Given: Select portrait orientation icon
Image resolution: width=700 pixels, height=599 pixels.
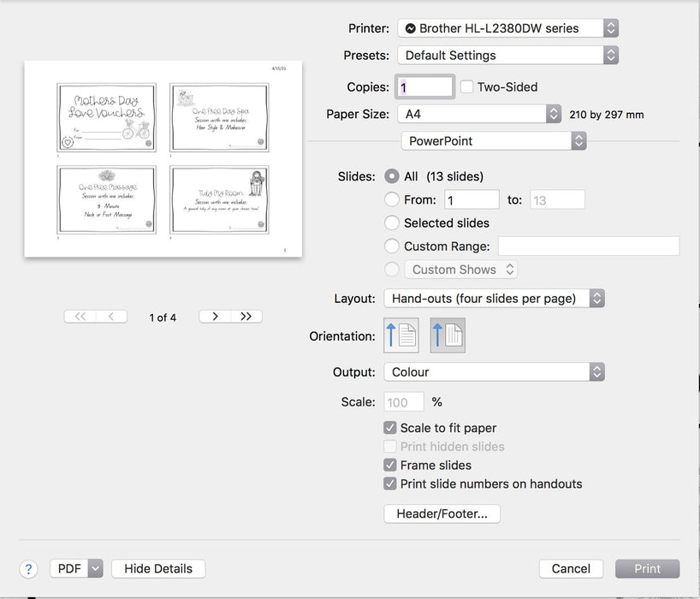Looking at the screenshot, I should (400, 335).
